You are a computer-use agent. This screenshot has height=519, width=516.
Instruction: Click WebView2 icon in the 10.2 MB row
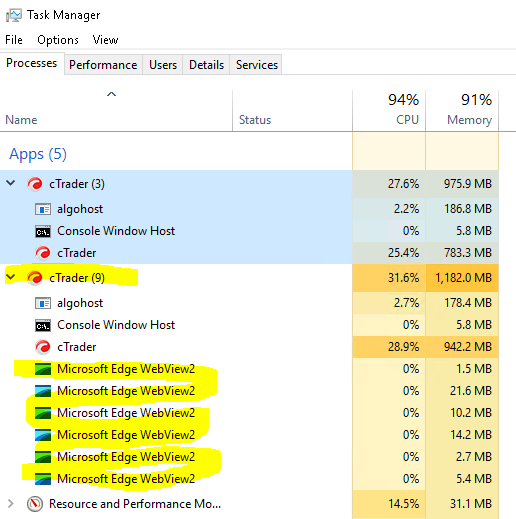(x=43, y=413)
